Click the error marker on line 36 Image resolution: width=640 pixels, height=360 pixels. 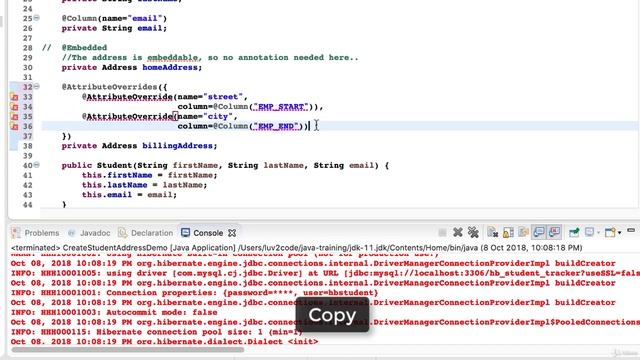pos(14,126)
